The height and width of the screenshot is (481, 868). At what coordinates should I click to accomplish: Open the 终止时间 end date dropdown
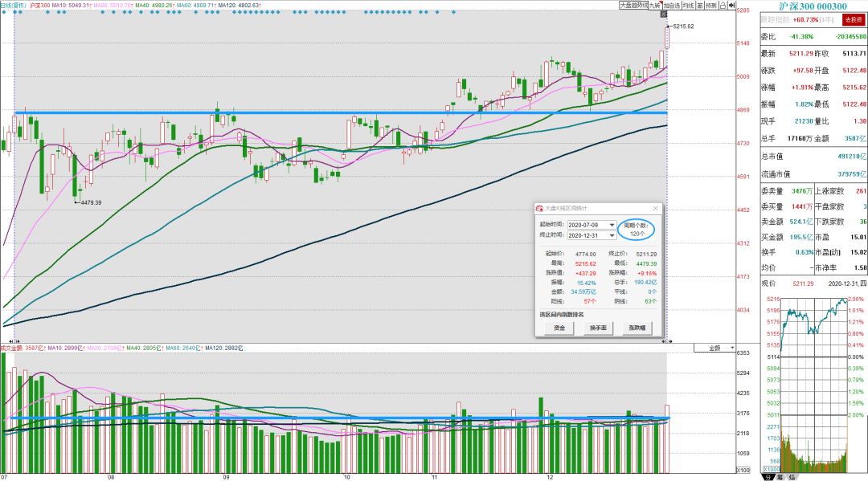point(612,235)
